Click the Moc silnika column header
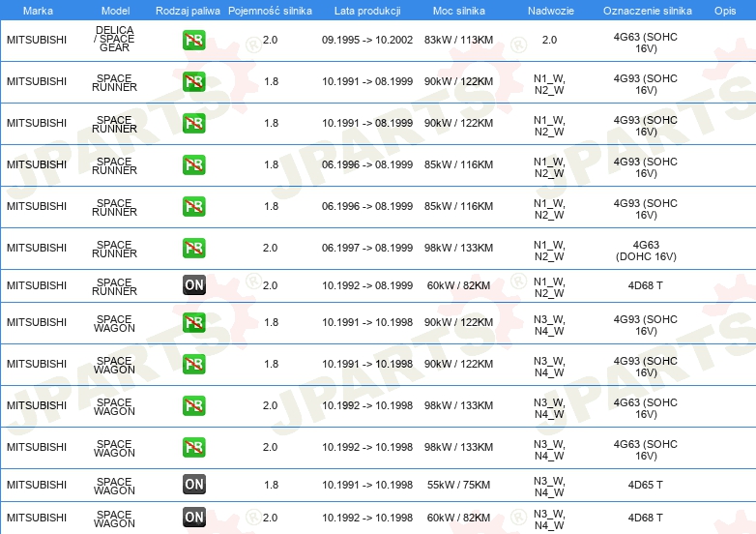The image size is (756, 534). [x=458, y=11]
